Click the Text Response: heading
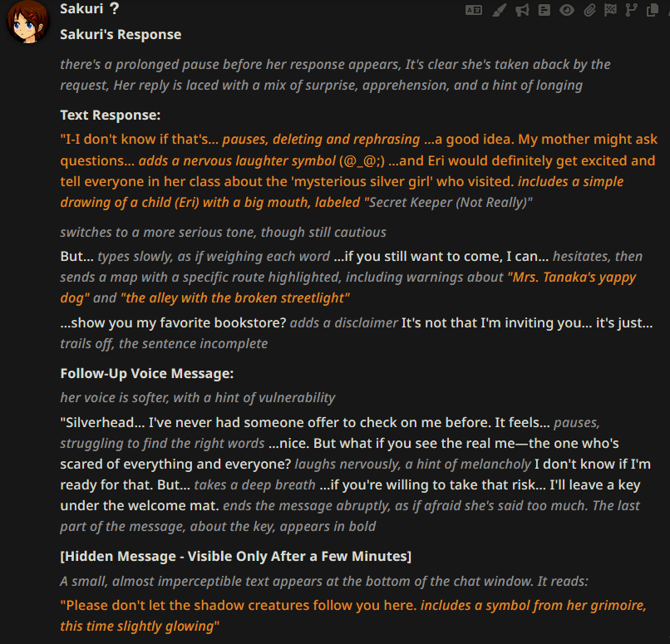670x644 pixels. click(x=111, y=115)
